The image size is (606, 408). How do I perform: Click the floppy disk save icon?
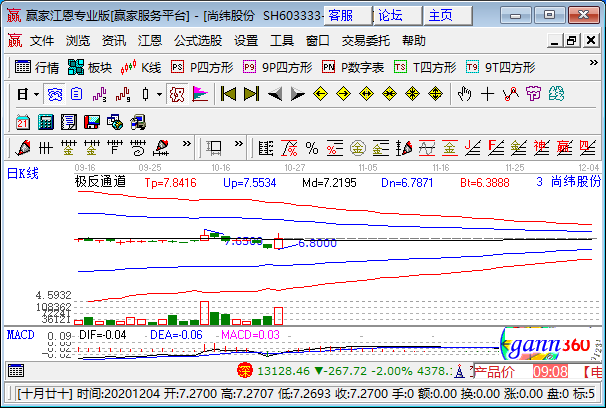point(92,122)
